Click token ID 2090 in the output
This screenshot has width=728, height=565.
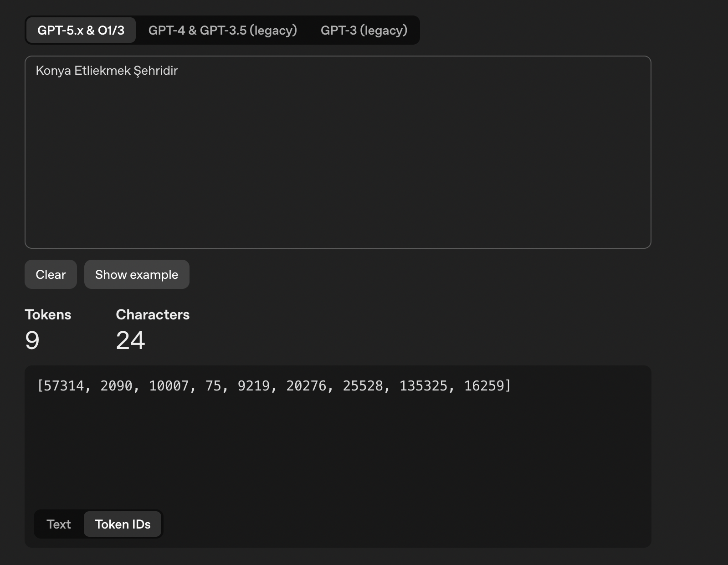pyautogui.click(x=116, y=386)
